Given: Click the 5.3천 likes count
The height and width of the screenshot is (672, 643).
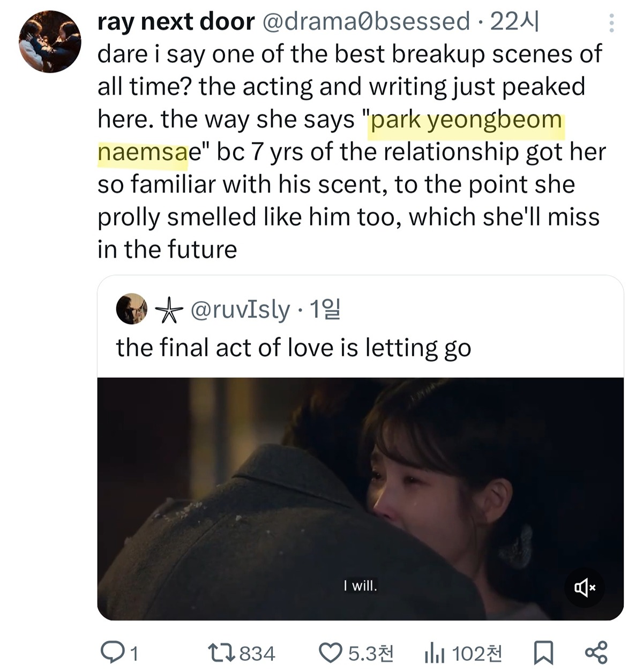Looking at the screenshot, I should [x=371, y=653].
